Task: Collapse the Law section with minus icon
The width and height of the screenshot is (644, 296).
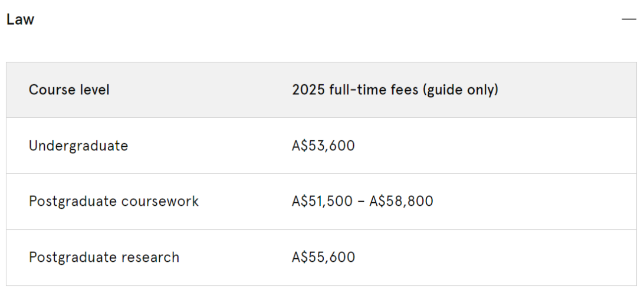Action: pyautogui.click(x=629, y=19)
